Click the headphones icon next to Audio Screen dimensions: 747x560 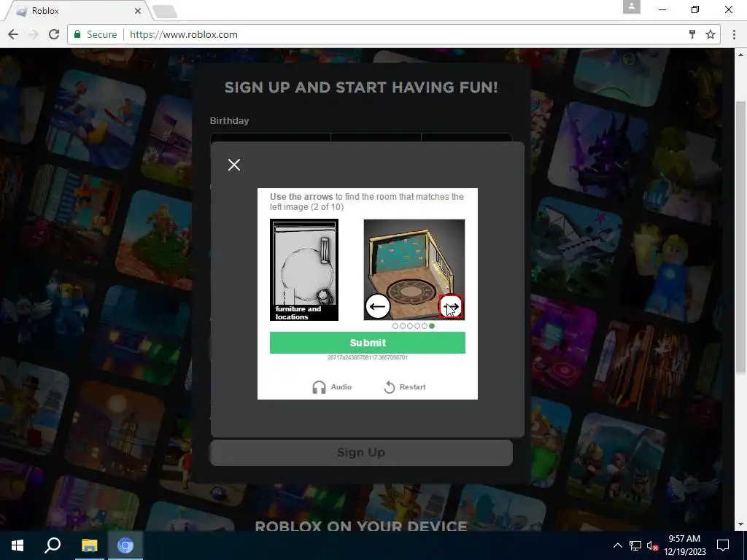pos(319,387)
